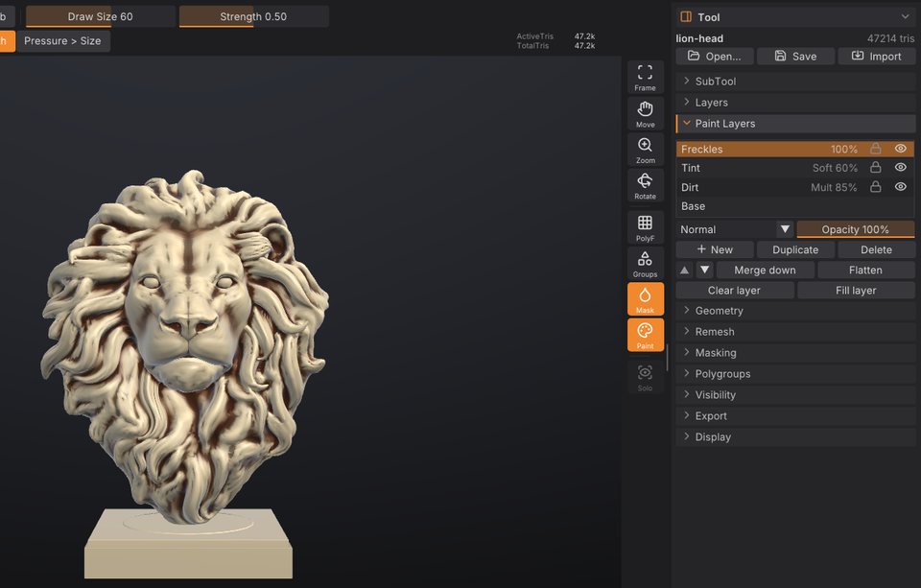Image resolution: width=921 pixels, height=588 pixels.
Task: Adjust the Strength 0.50 slider
Action: coord(253,16)
